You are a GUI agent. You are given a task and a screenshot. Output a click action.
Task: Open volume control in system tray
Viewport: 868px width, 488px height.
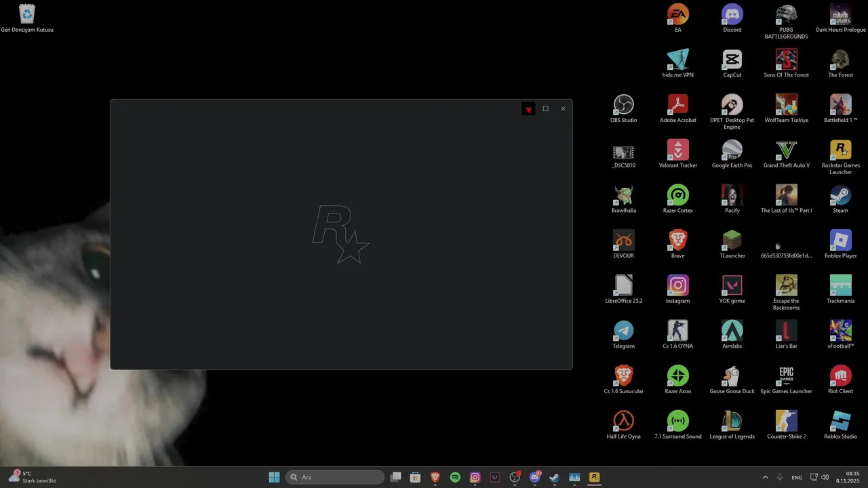click(825, 477)
